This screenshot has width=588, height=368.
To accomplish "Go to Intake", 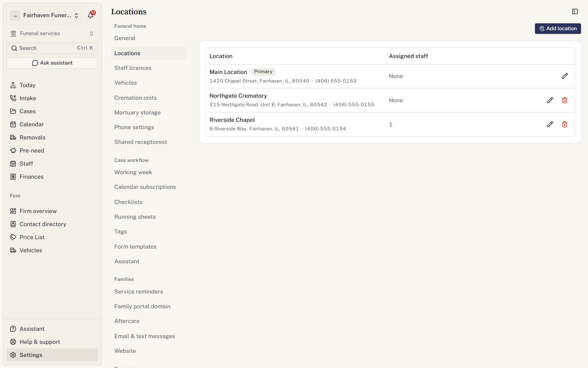I will 52,98.
